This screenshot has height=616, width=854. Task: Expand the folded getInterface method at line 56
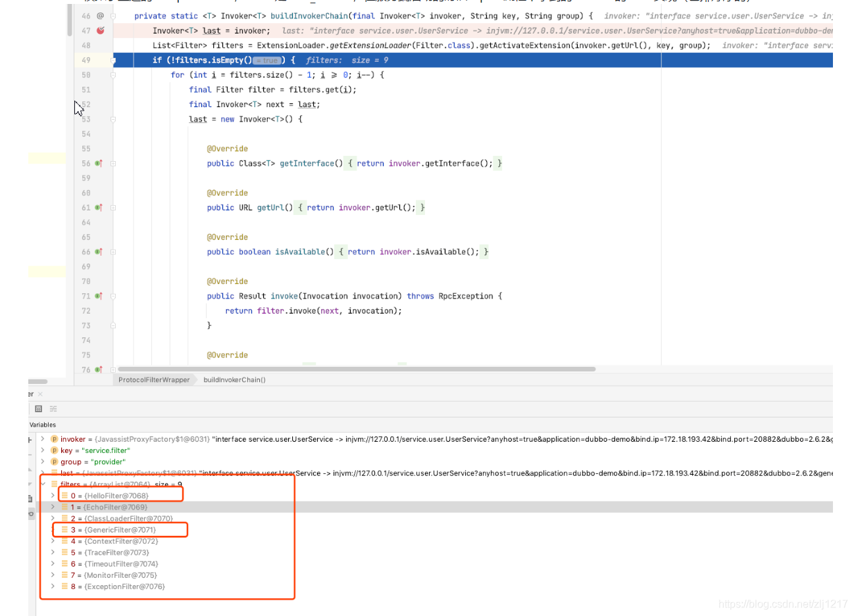(113, 163)
